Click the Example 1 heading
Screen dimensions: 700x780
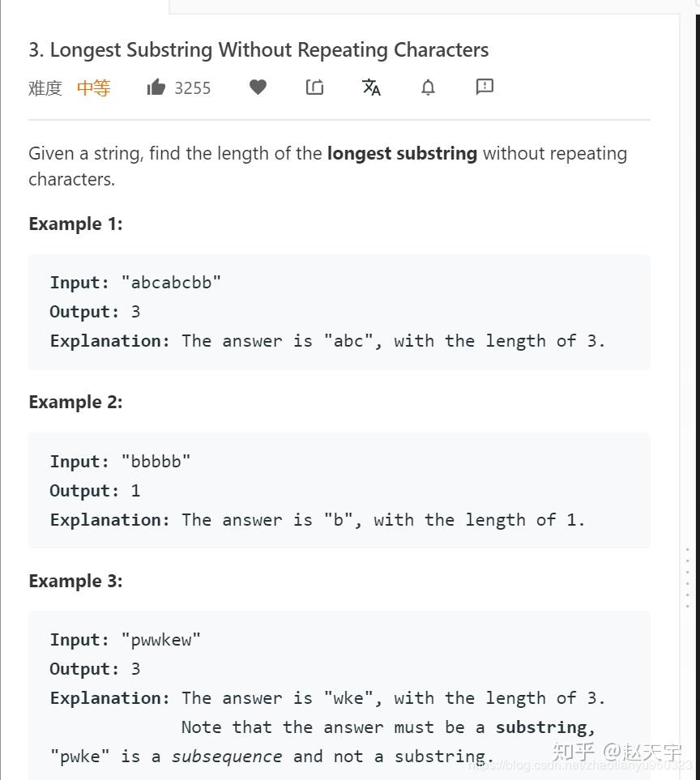click(x=75, y=224)
